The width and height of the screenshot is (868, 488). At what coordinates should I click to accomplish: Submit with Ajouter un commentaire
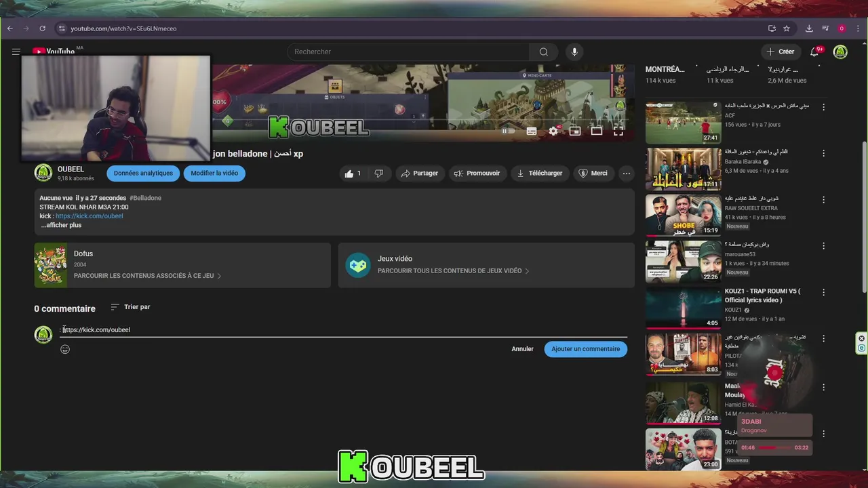click(585, 349)
